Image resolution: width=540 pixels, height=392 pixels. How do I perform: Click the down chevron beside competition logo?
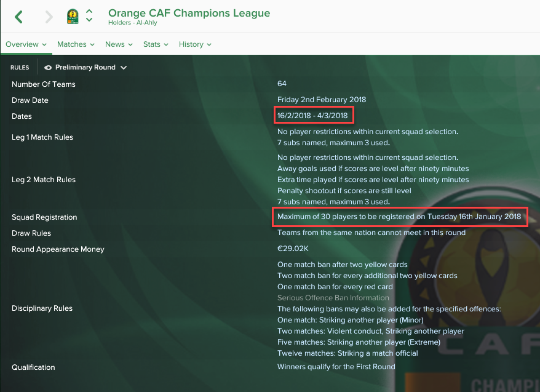[x=89, y=20]
